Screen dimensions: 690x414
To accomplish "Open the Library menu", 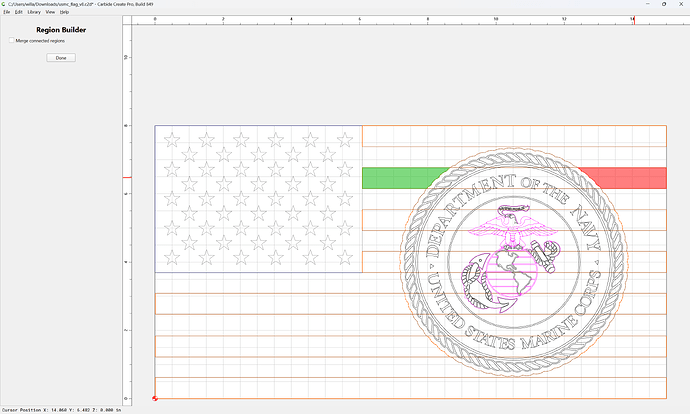I will click(34, 12).
